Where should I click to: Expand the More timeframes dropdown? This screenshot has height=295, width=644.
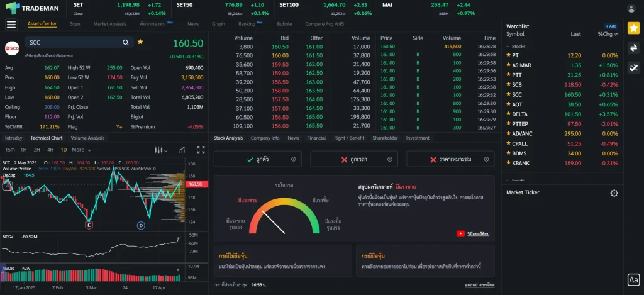[x=80, y=150]
